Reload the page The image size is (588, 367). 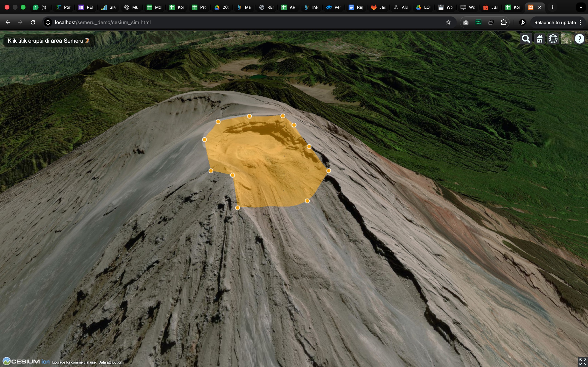point(33,22)
